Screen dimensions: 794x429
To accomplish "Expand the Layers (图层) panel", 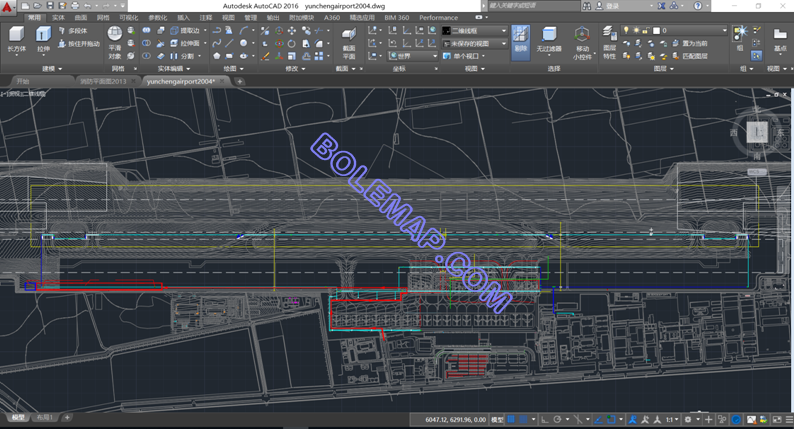I will [663, 68].
